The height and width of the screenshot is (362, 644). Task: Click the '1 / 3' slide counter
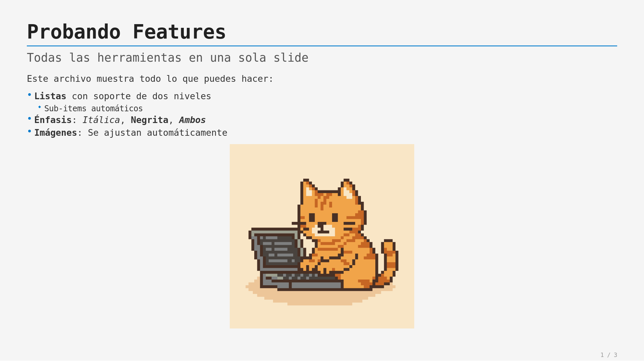pos(608,355)
